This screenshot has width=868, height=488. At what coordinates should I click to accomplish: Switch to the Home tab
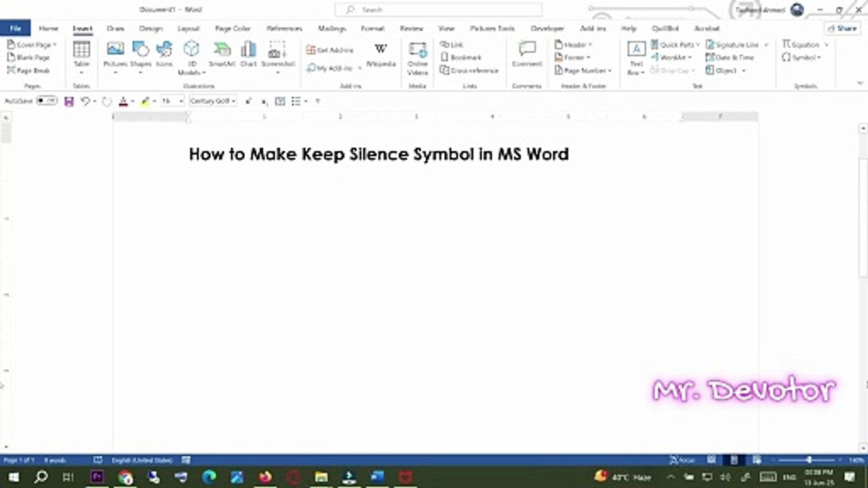(x=48, y=28)
